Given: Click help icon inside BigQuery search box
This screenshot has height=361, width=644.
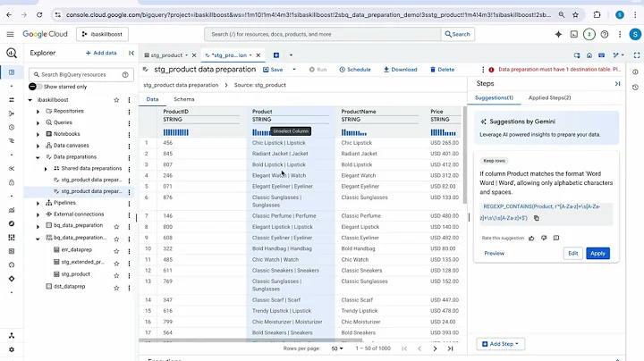Looking at the screenshot, I should click(125, 75).
